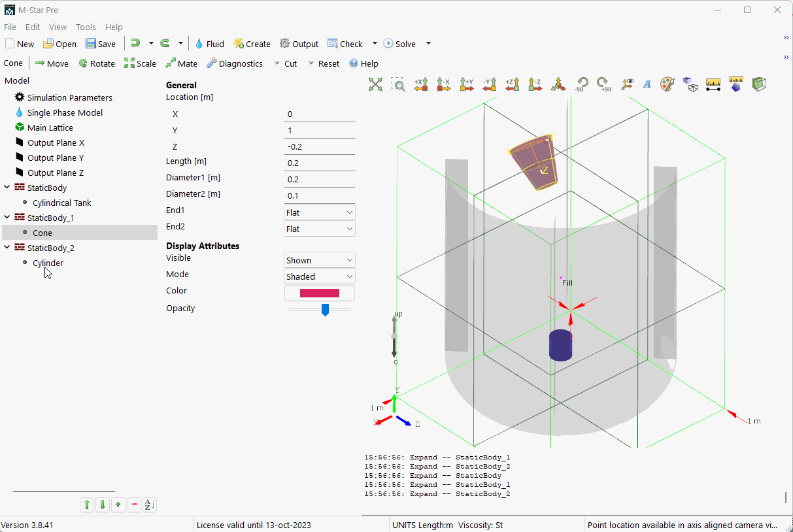The height and width of the screenshot is (532, 793).
Task: Open the View menu
Action: [58, 27]
